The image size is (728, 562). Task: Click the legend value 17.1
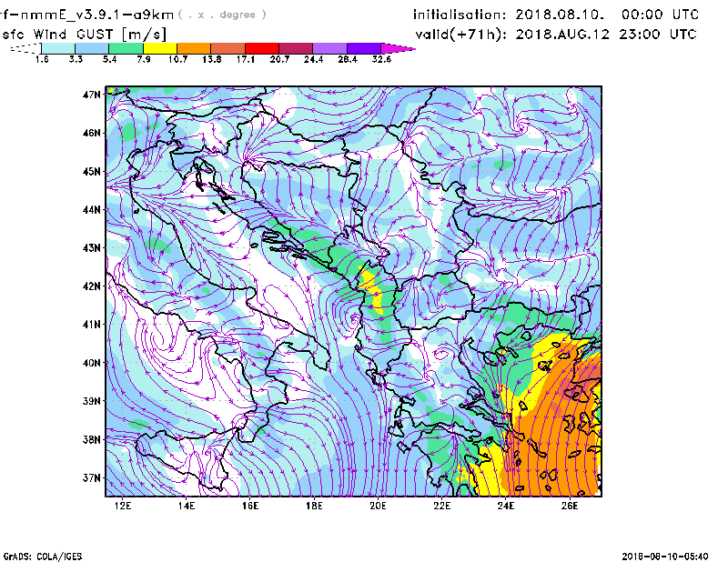[245, 59]
